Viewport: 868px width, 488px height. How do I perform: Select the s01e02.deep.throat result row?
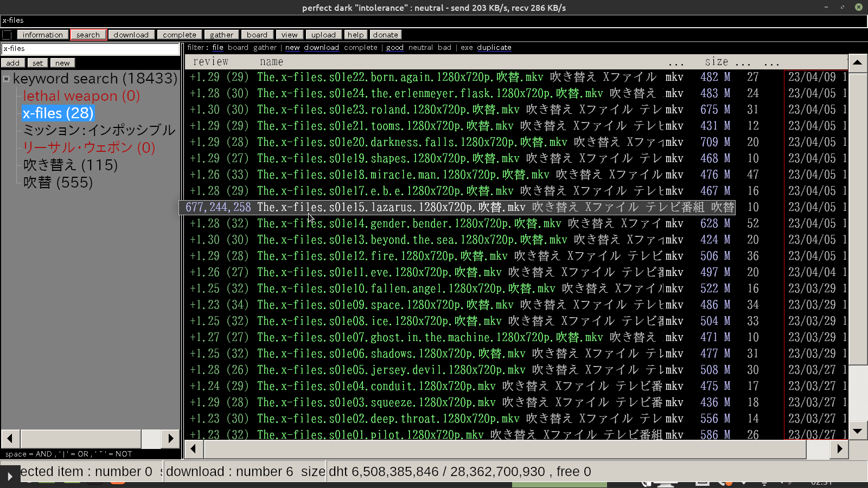tap(516, 419)
